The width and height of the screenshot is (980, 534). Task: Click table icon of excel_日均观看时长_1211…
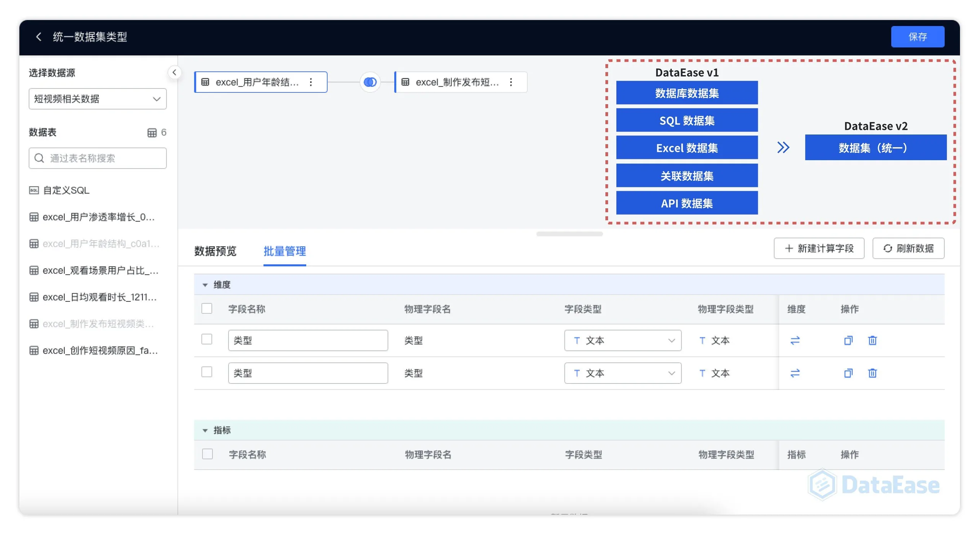[x=34, y=297]
